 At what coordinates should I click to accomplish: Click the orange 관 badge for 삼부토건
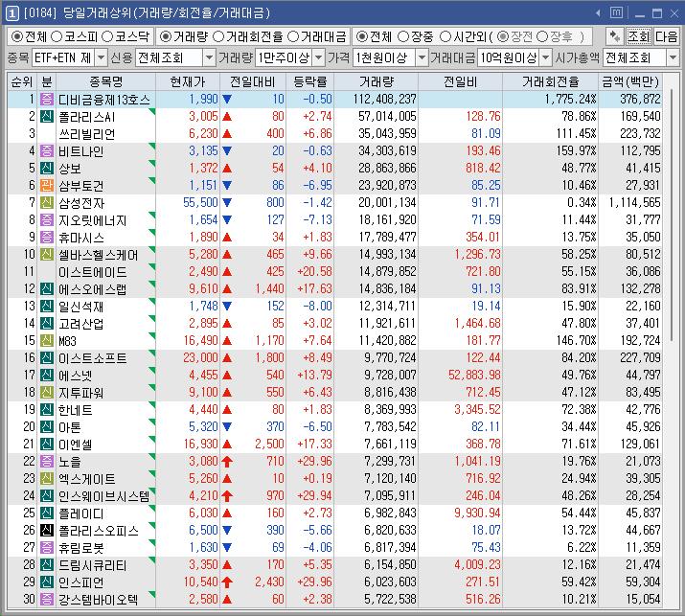(47, 185)
